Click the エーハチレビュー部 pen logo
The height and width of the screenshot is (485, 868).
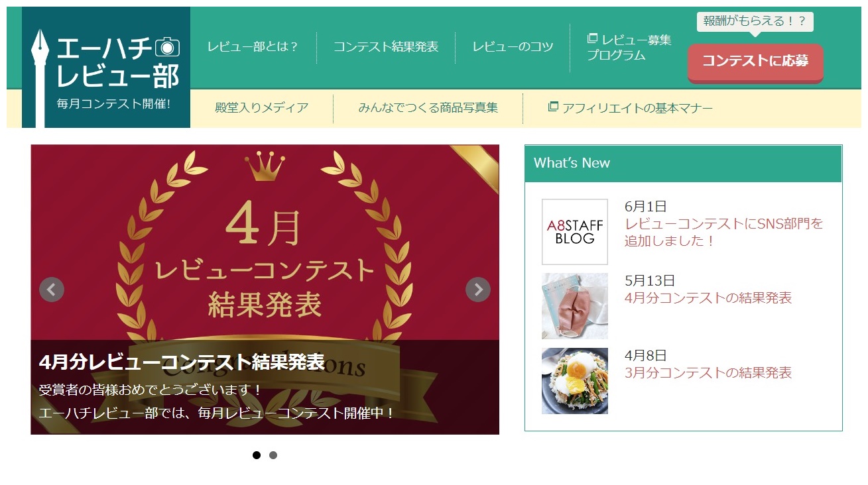tap(106, 68)
